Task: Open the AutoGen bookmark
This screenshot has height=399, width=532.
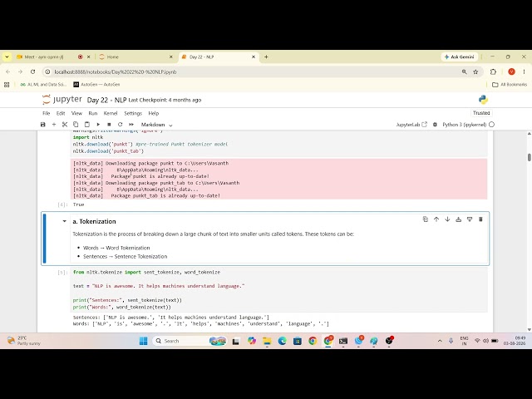Action: tap(96, 85)
